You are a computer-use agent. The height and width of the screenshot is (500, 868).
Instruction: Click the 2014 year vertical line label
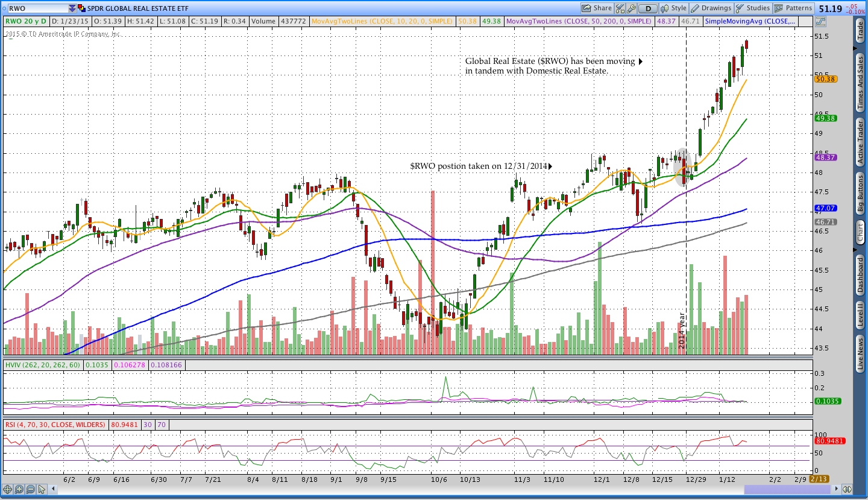click(x=682, y=331)
